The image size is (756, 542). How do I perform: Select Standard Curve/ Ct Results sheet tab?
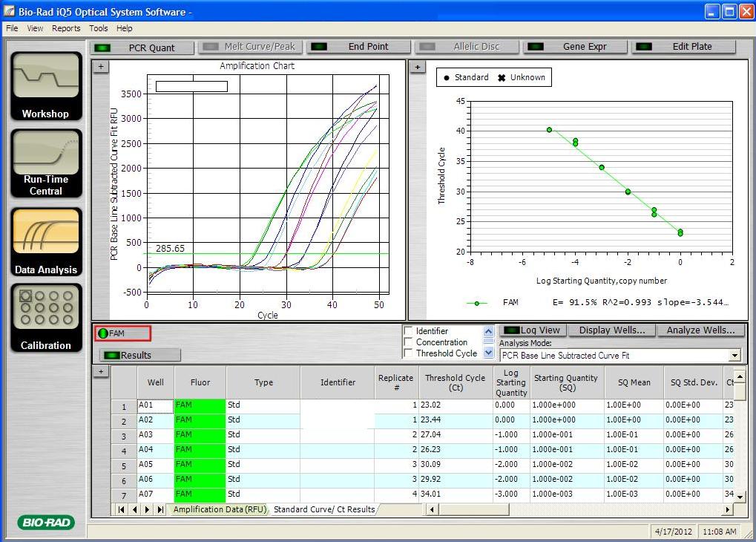click(x=324, y=509)
